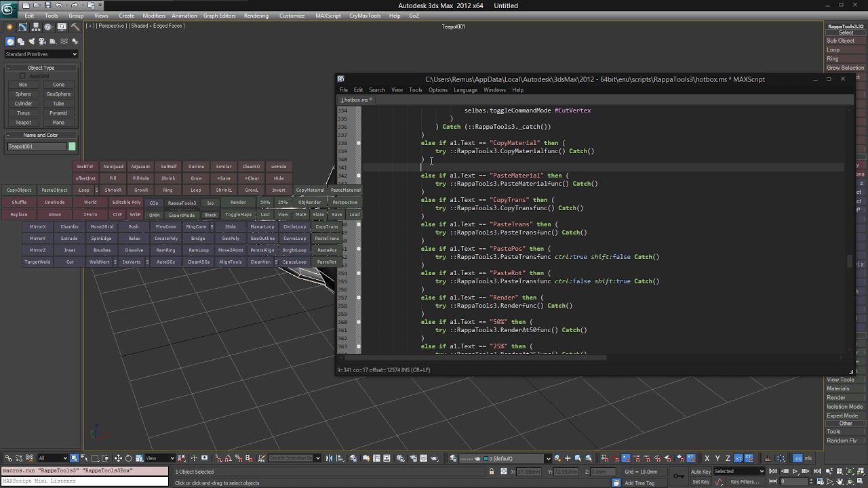The height and width of the screenshot is (488, 868).
Task: Click the Teapot object type button
Action: pos(23,123)
